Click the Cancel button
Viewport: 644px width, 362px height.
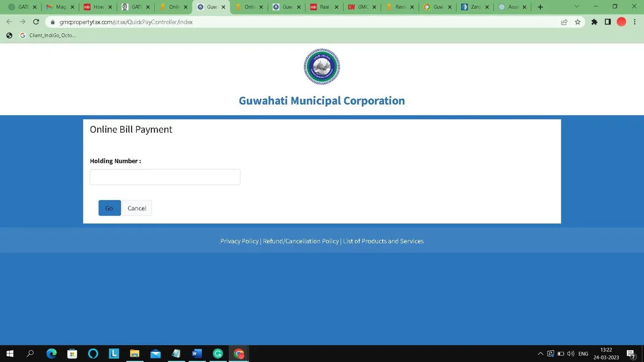[x=137, y=208]
